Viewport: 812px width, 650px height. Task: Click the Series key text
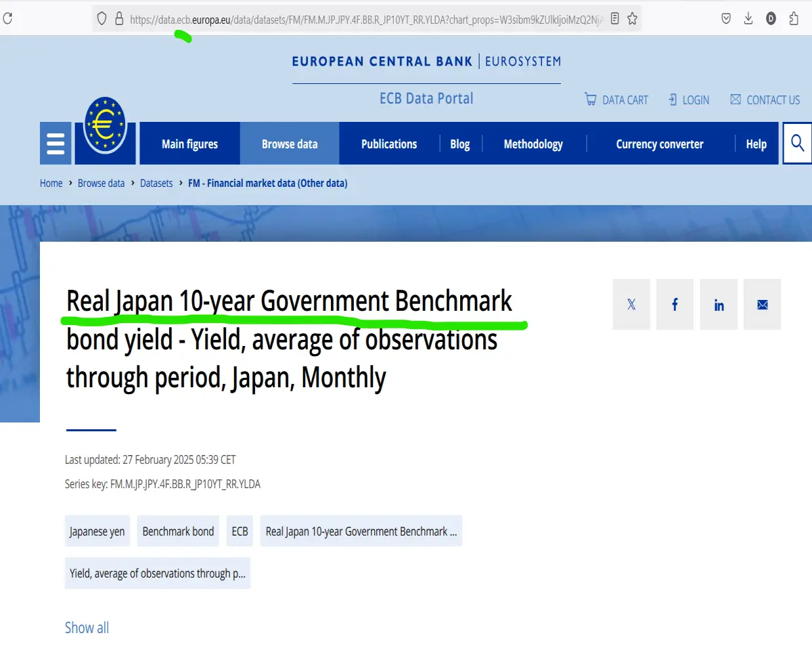tap(162, 484)
